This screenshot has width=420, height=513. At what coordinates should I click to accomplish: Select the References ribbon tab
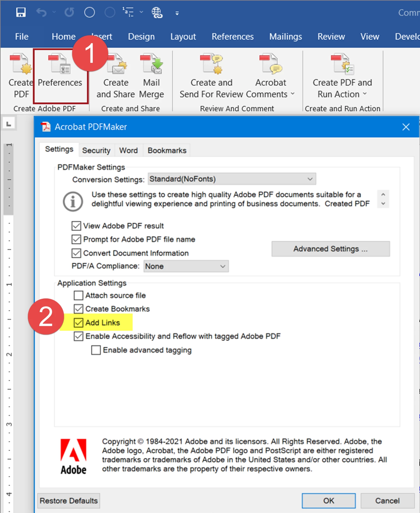(233, 37)
